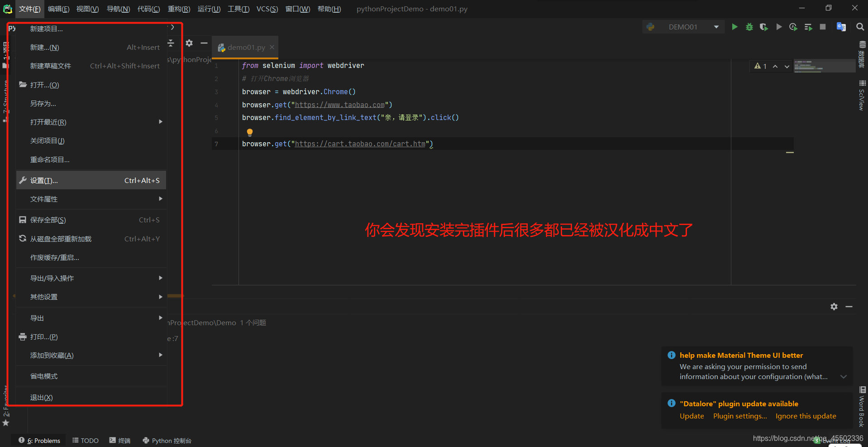868x447 pixels.
Task: Choose 新建...(N) menu entry
Action: point(91,47)
